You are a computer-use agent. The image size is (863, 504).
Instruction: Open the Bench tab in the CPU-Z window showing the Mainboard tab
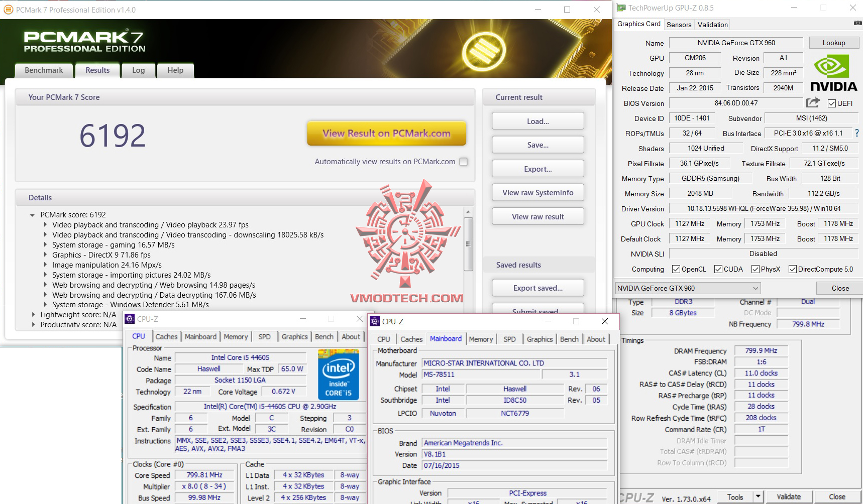[569, 339]
